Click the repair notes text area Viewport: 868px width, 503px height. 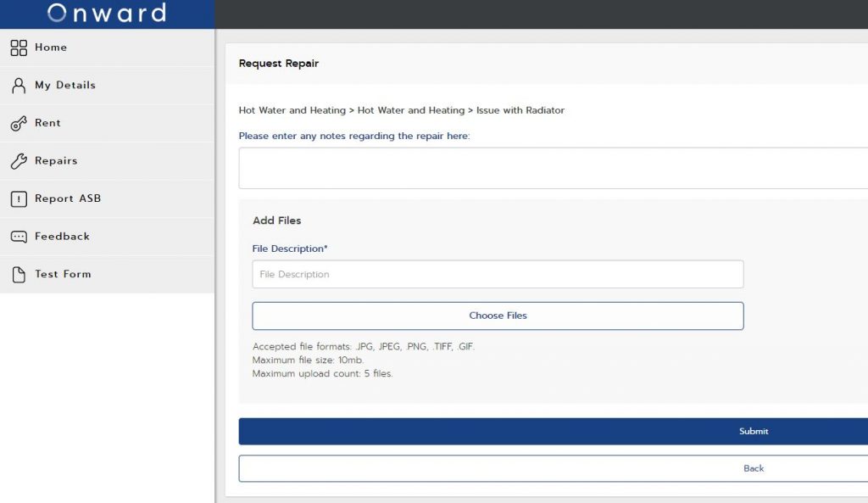pos(553,167)
